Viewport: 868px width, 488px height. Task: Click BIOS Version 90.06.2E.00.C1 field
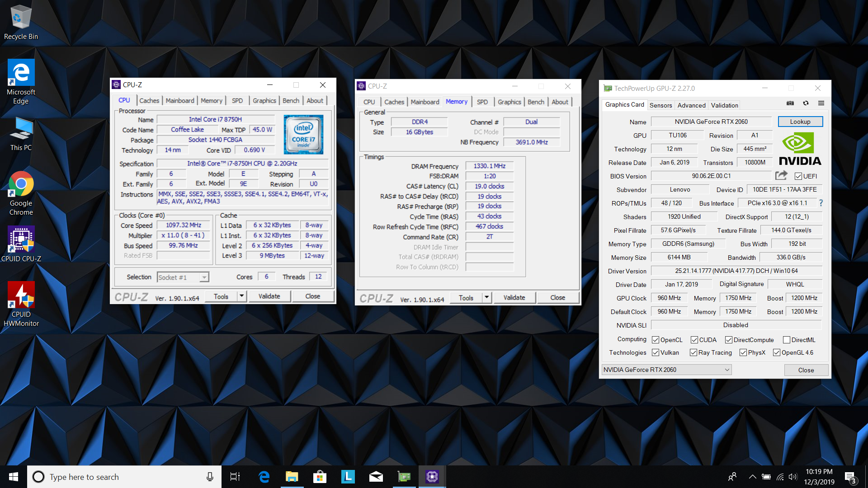pyautogui.click(x=711, y=176)
